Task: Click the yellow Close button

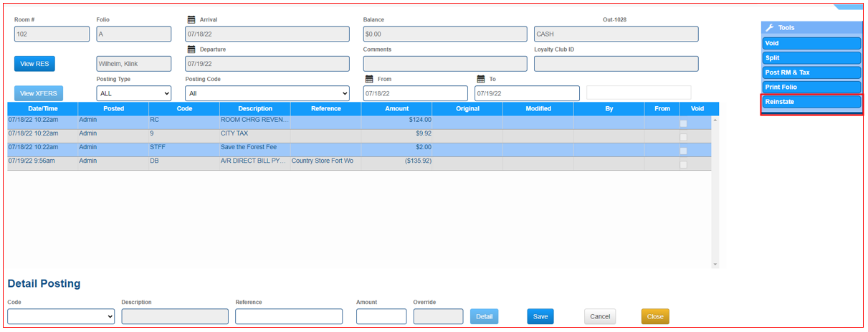Action: [654, 316]
